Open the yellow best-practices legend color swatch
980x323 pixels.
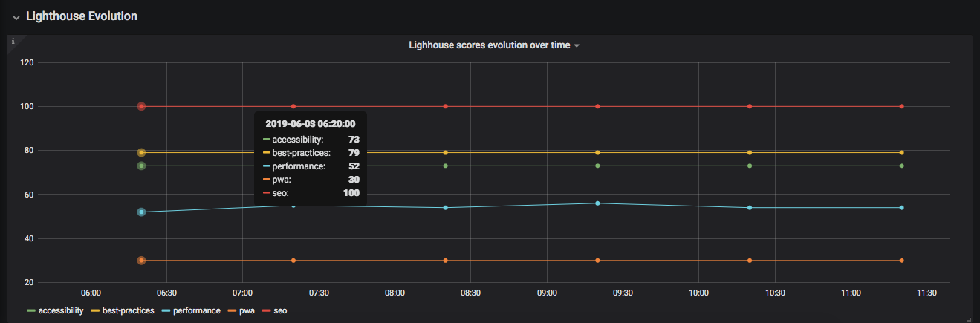pyautogui.click(x=94, y=310)
